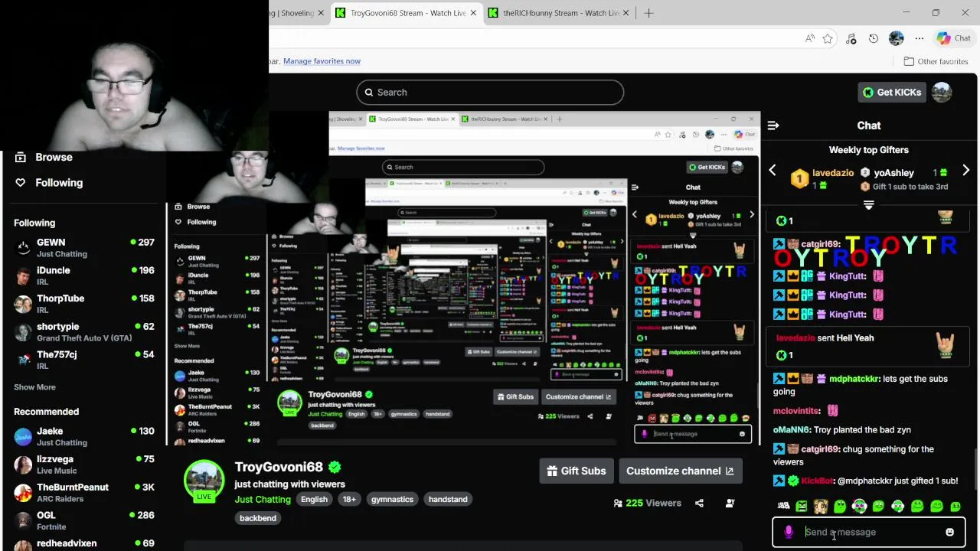980x551 pixels.
Task: Switch to the Shoveling tab
Action: 299,13
